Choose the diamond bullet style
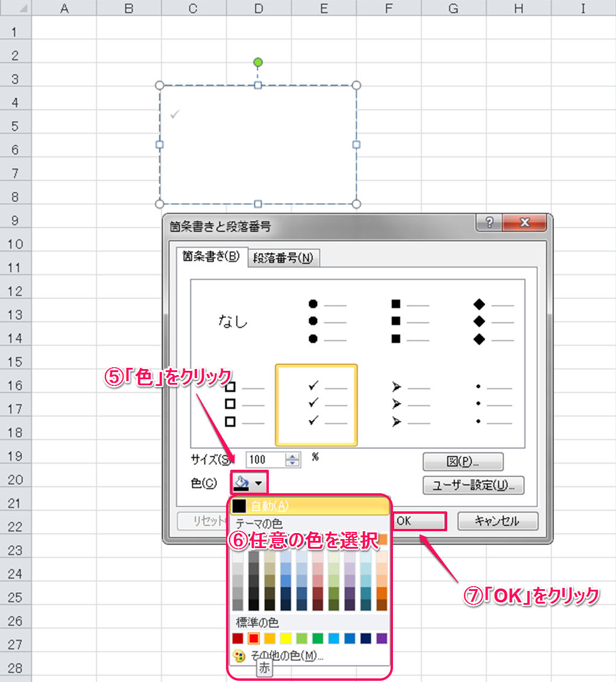The width and height of the screenshot is (616, 682). point(492,321)
